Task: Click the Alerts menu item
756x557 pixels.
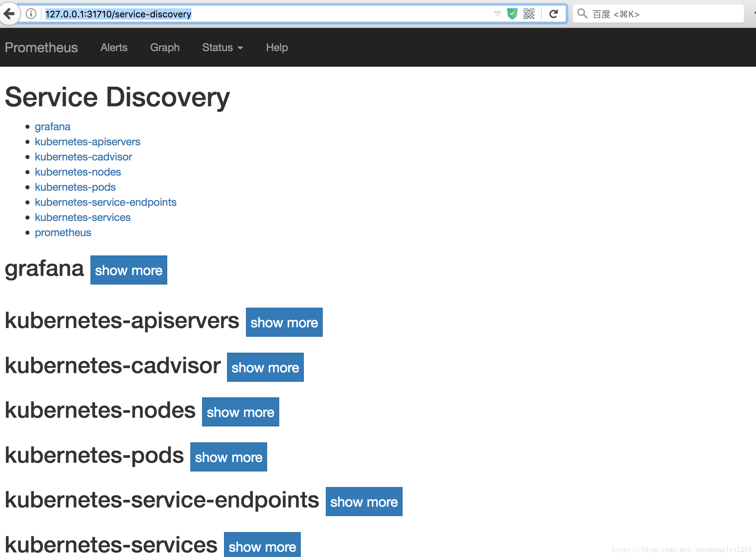Action: pyautogui.click(x=114, y=48)
